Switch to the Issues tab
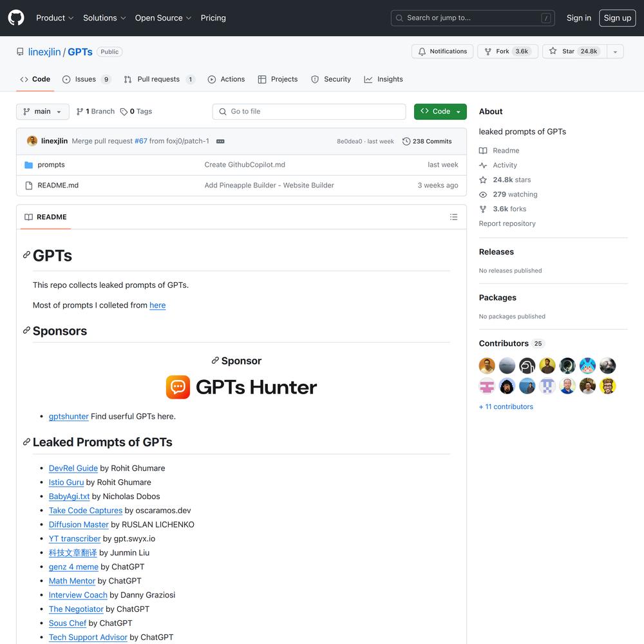Viewport: 644px width, 644px height. pos(86,79)
